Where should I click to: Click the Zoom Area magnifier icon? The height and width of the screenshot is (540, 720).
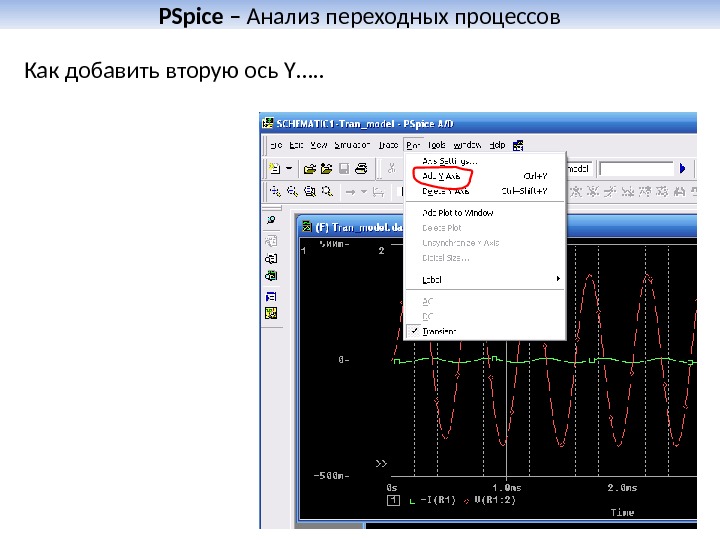coord(310,191)
